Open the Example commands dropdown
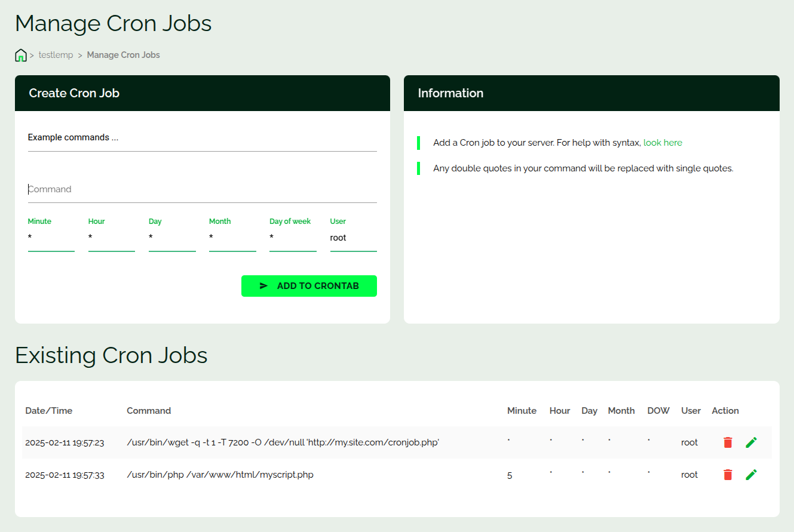 point(202,138)
